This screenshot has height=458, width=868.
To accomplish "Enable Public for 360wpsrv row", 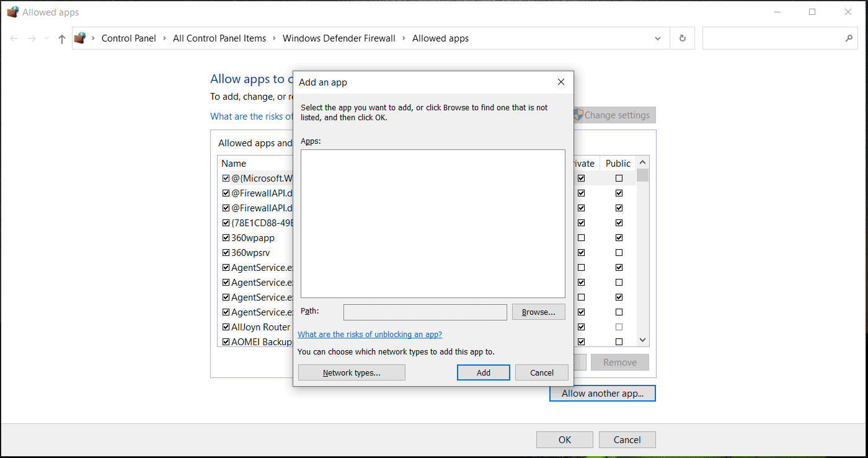I will point(619,253).
